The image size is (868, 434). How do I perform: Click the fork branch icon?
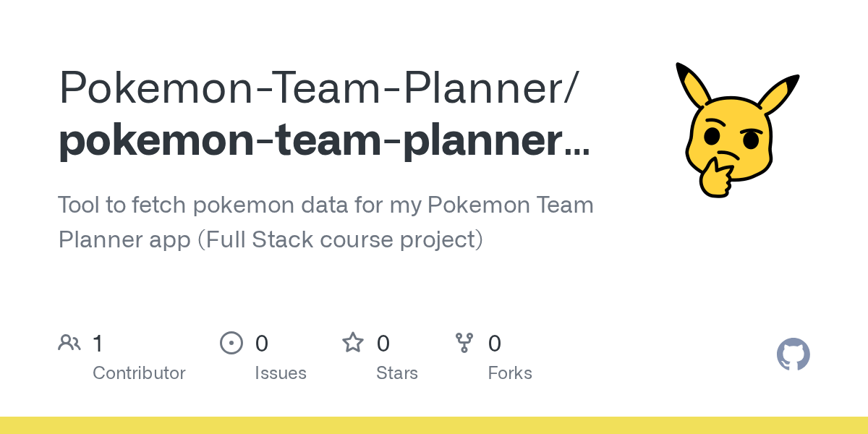(x=464, y=343)
